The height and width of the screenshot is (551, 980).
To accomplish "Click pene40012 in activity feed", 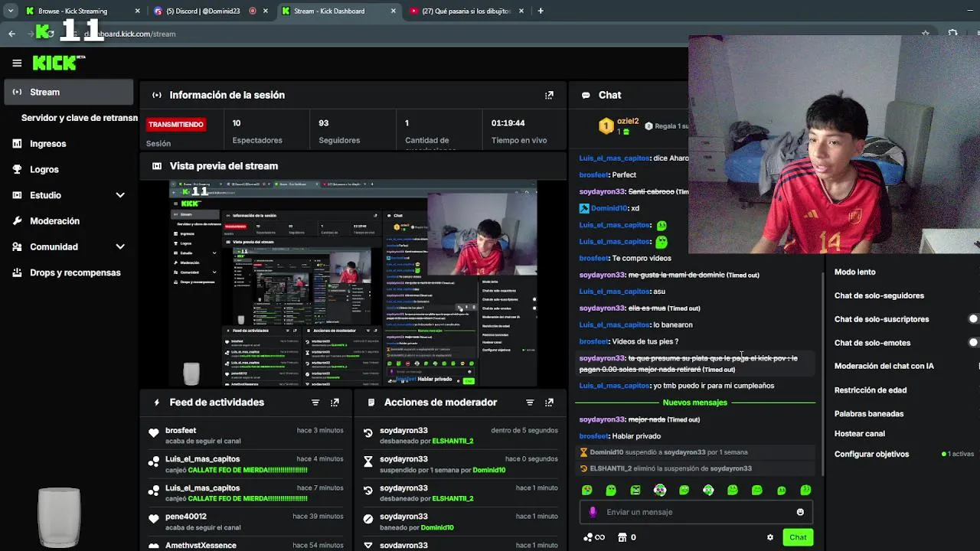I will [186, 517].
